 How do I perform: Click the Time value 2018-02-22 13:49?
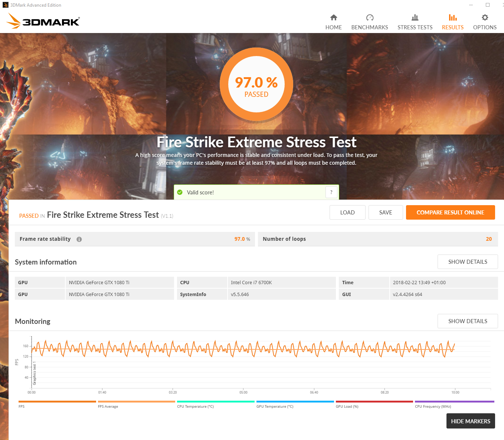point(419,283)
